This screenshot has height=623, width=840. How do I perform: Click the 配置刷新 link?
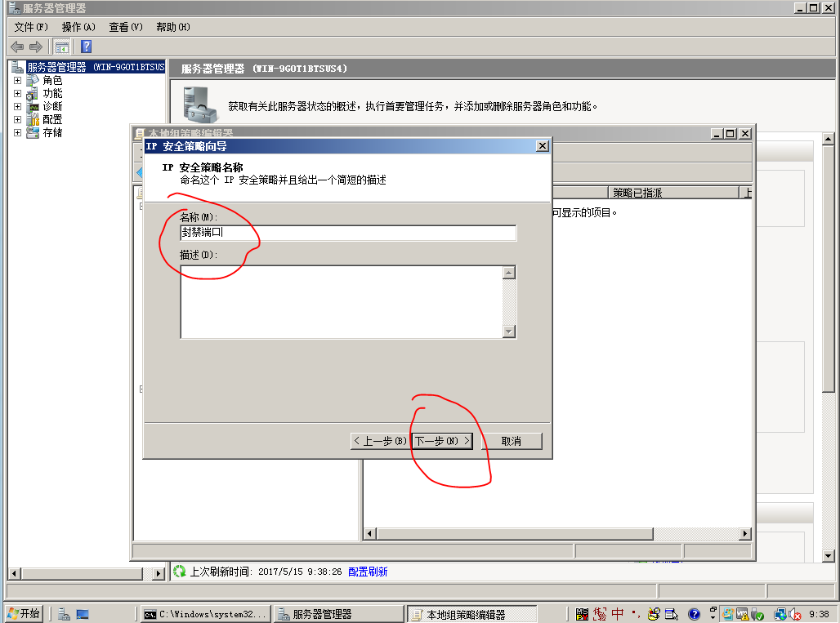click(x=368, y=572)
